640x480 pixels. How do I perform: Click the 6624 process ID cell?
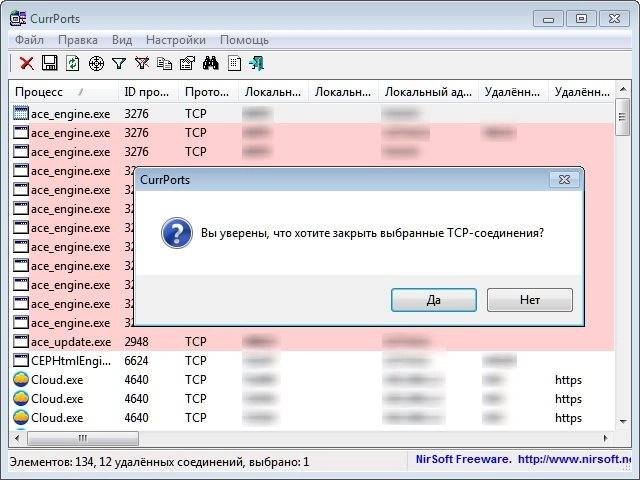(136, 361)
